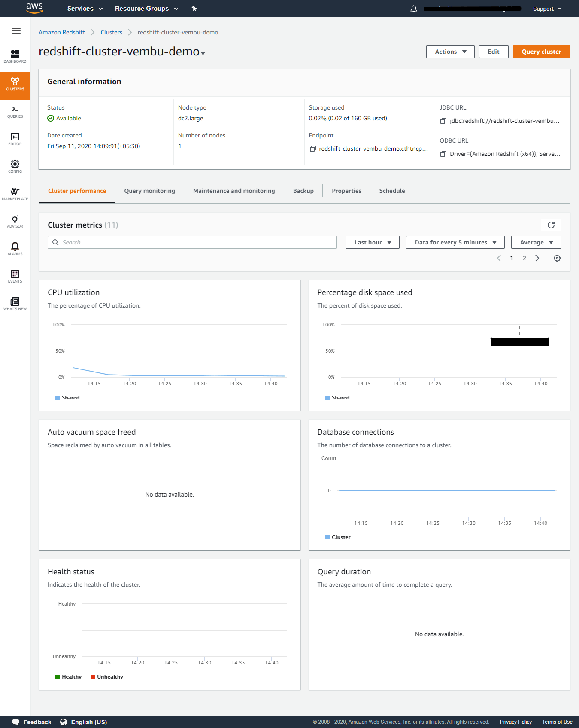Image resolution: width=579 pixels, height=728 pixels.
Task: Switch to the Backup tab
Action: (303, 191)
